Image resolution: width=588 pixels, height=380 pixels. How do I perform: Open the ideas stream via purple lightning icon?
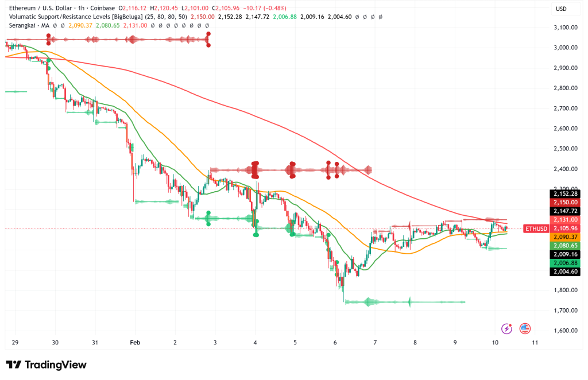[507, 328]
